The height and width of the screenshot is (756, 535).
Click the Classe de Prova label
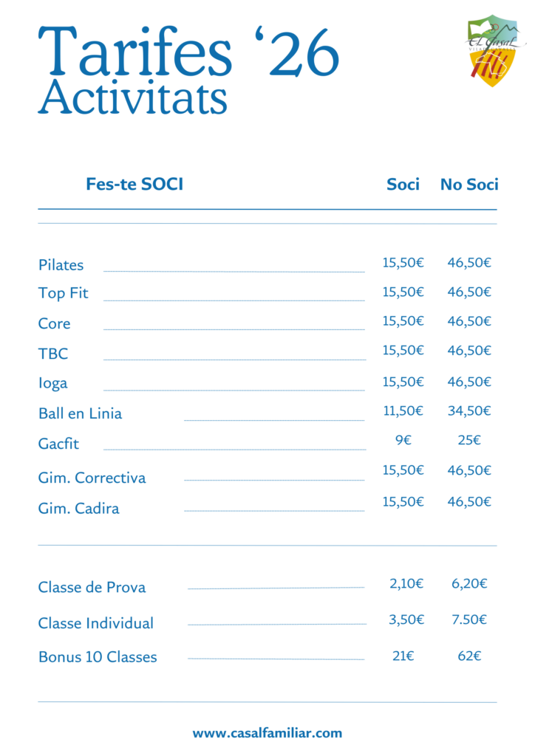point(92,588)
